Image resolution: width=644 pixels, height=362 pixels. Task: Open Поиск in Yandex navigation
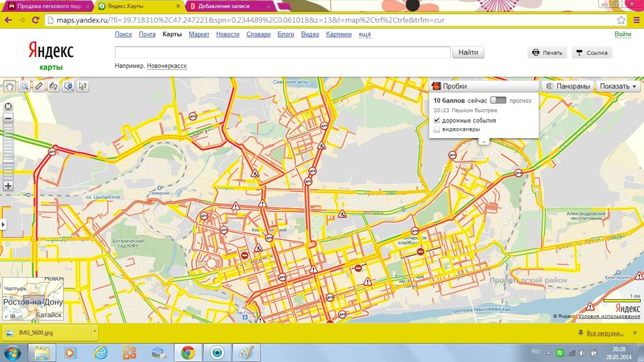pos(123,34)
